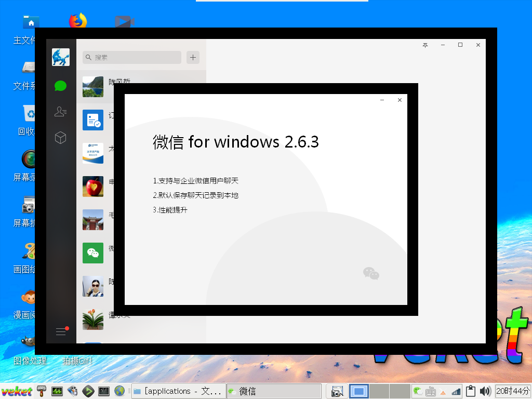Screen dimensions: 532x399
Task: Select the chat with red apple avatar
Action: click(93, 187)
